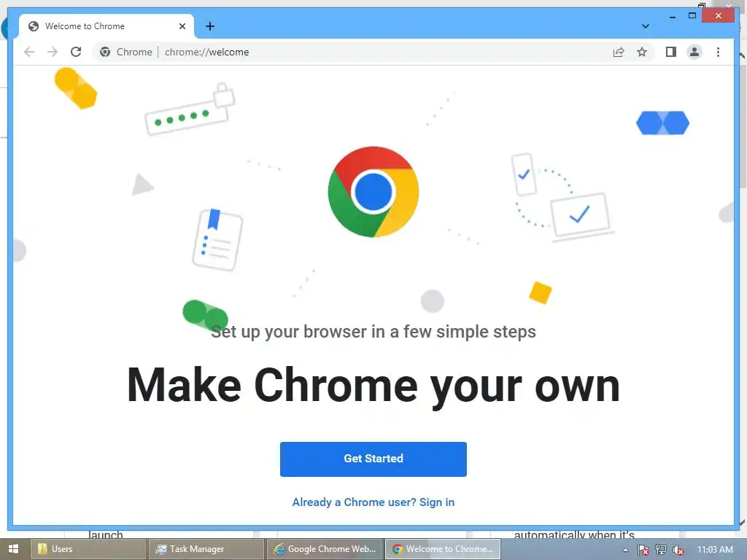The height and width of the screenshot is (560, 747).
Task: Open Chrome's three-dot menu
Action: click(718, 52)
